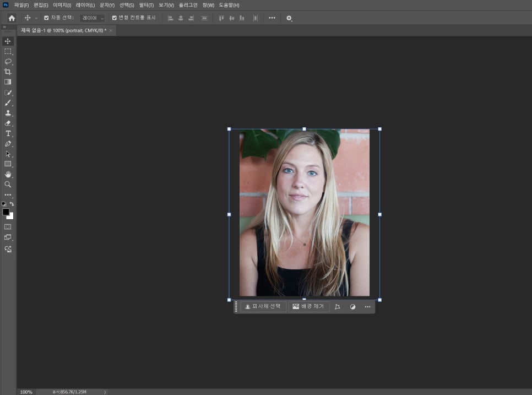Viewport: 532px width, 395px height.
Task: Click the 피사체 선택 button
Action: pyautogui.click(x=263, y=306)
